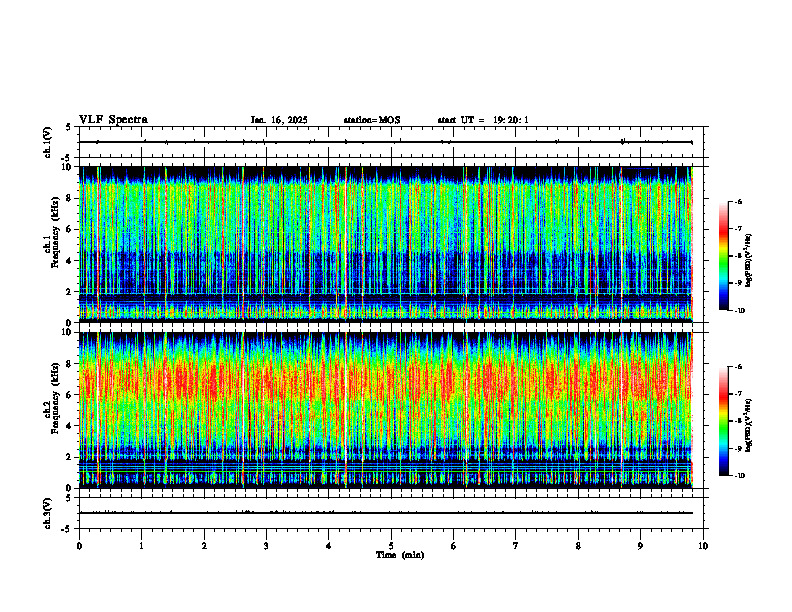792x612 pixels.
Task: Click the 4 minute tick label
Action: click(329, 546)
